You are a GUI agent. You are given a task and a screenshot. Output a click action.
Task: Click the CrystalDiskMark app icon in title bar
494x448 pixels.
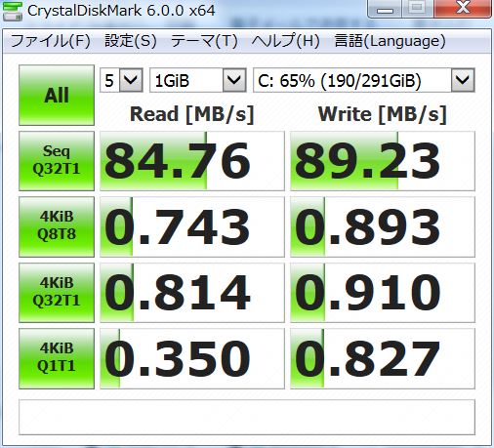tap(13, 11)
